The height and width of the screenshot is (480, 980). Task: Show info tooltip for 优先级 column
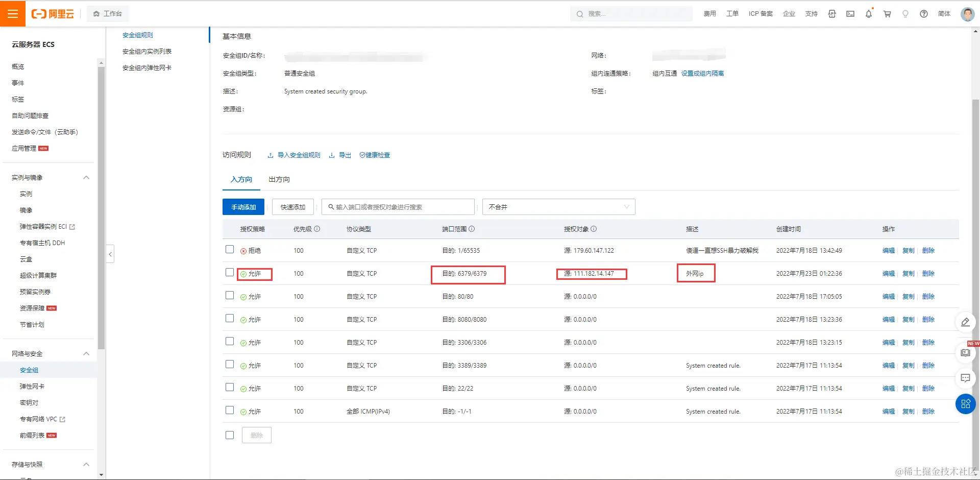click(317, 229)
